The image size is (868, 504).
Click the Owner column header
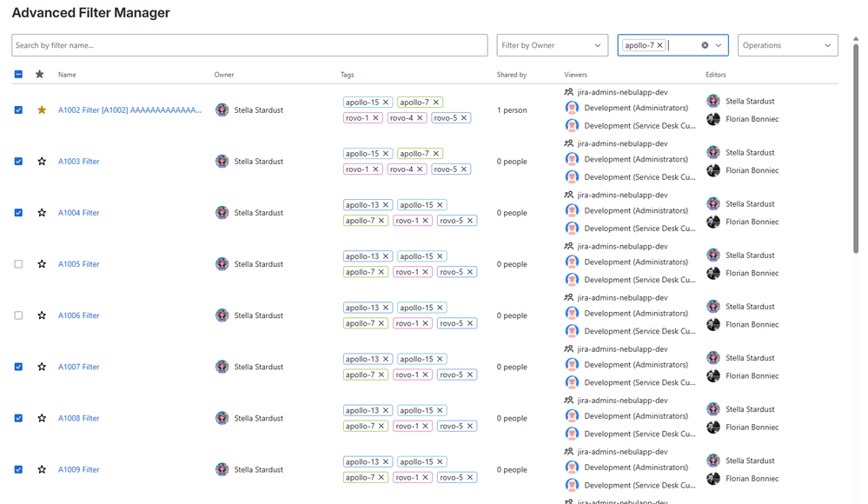[x=224, y=75]
